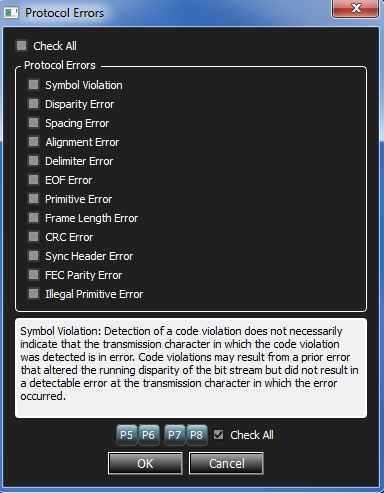The height and width of the screenshot is (493, 384).
Task: Confirm the dialog with OK
Action: 145,463
